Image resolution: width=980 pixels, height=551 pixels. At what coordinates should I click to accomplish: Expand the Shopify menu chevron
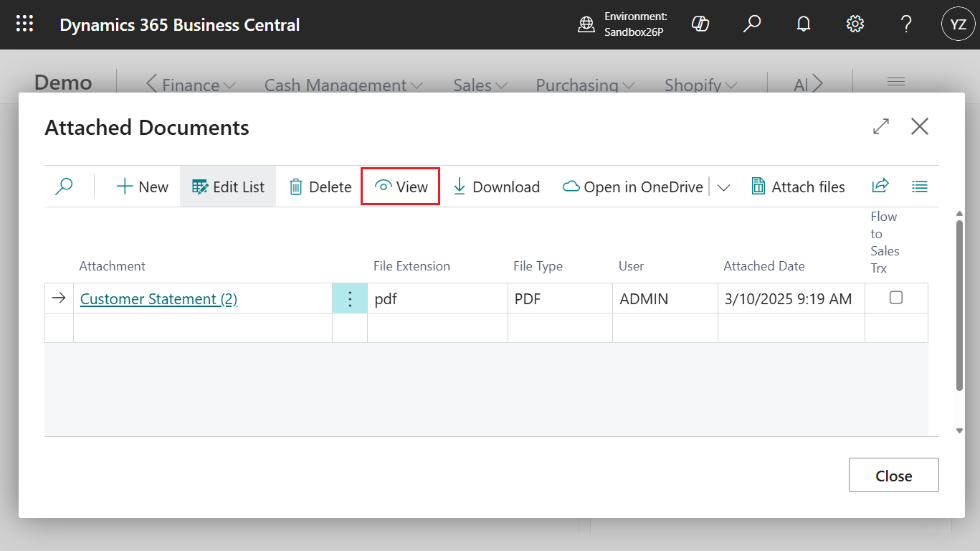point(699,85)
